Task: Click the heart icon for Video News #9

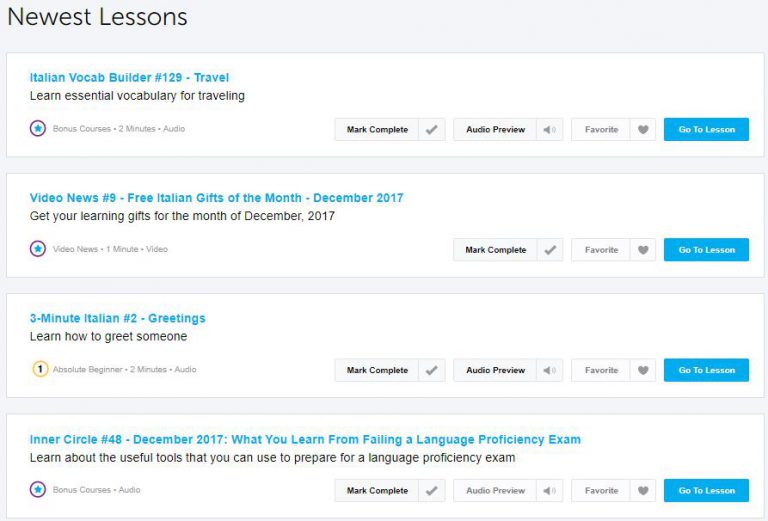Action: click(643, 250)
